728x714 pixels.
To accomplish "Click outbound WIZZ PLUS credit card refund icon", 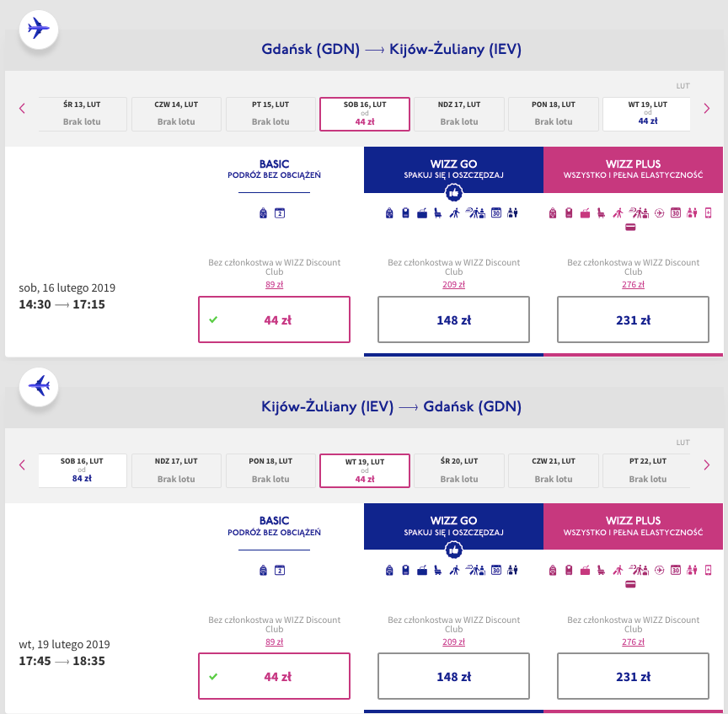I will point(630,227).
